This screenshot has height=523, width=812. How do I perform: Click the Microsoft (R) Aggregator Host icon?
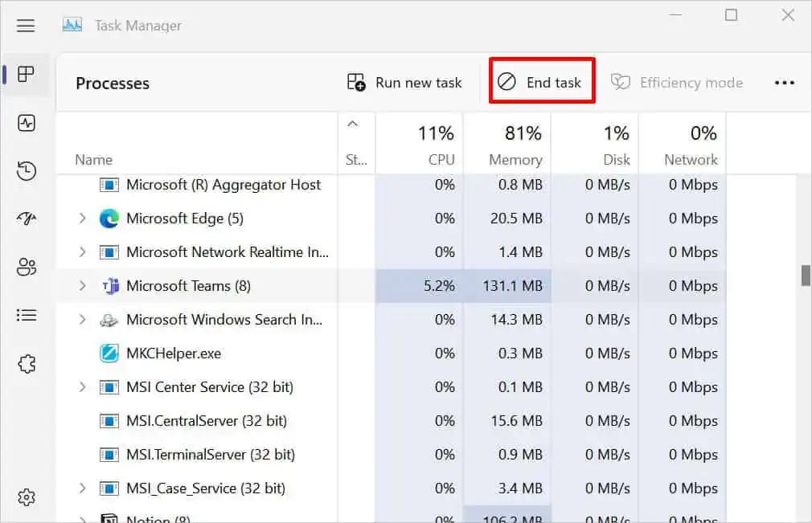(x=109, y=185)
